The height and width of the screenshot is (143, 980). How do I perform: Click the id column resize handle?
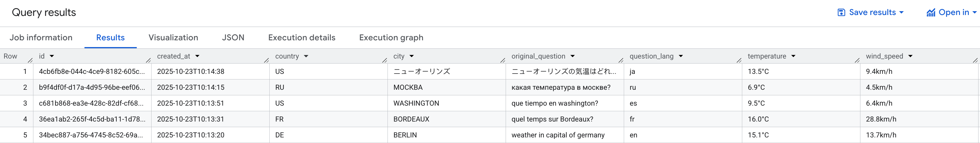[x=148, y=60]
